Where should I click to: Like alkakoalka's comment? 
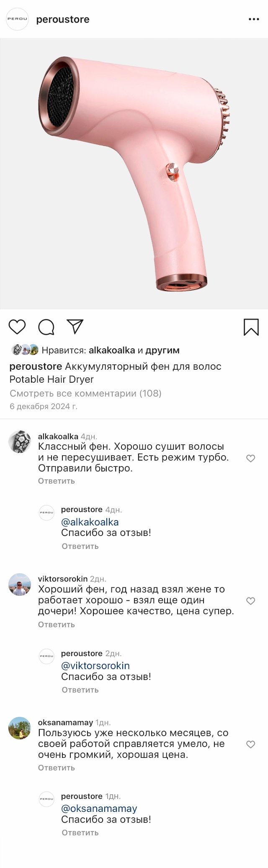250,458
